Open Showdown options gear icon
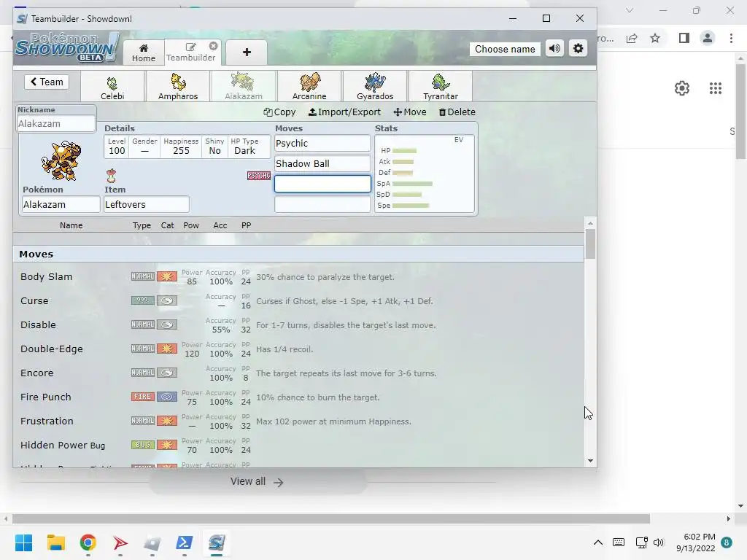The height and width of the screenshot is (560, 747). click(578, 49)
